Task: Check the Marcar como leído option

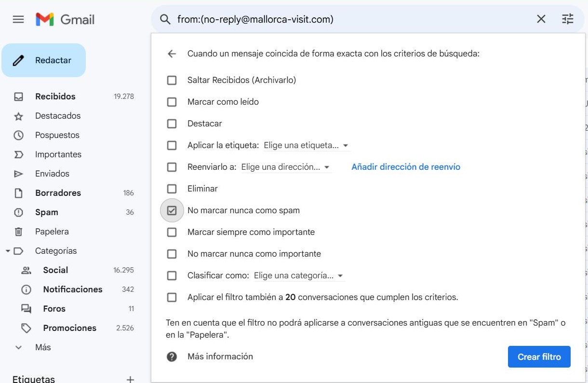Action: click(172, 102)
